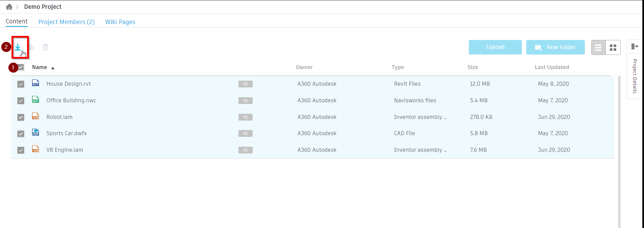Screen dimensions: 644x228
Task: Open the Wiki Pages tab
Action: [x=120, y=22]
